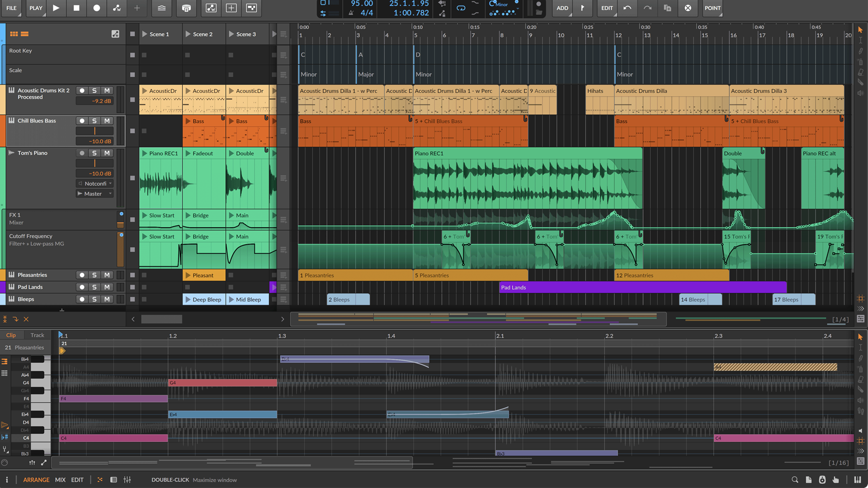The image size is (868, 488).
Task: Open the Notconfi input chooser on Tom's Piano
Action: coord(94,183)
